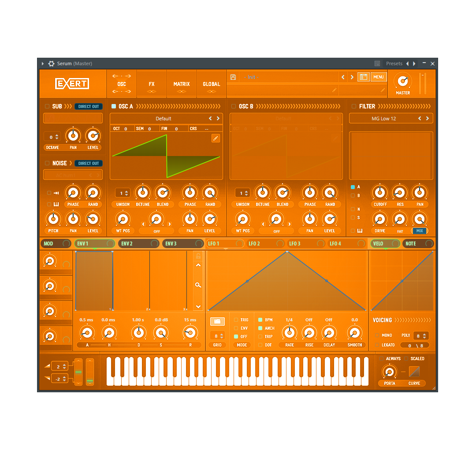Click the pencil edit icon in OSC A wavetable
476x476 pixels.
[x=216, y=138]
